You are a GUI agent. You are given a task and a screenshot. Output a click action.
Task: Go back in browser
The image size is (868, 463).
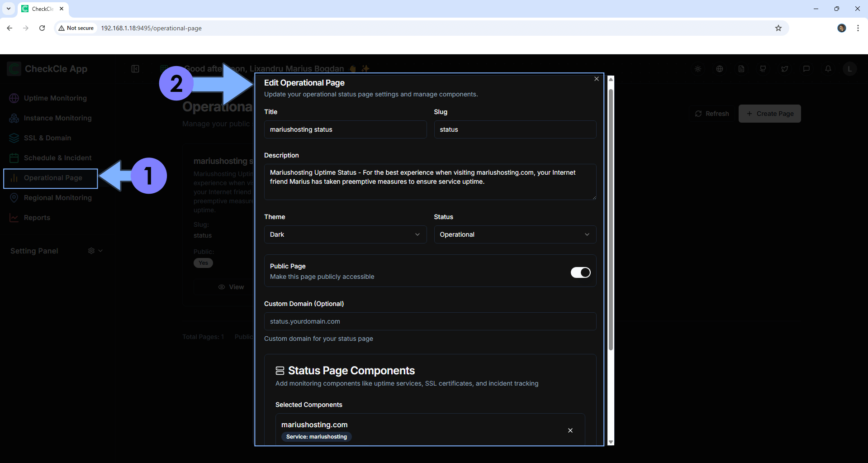pyautogui.click(x=9, y=28)
